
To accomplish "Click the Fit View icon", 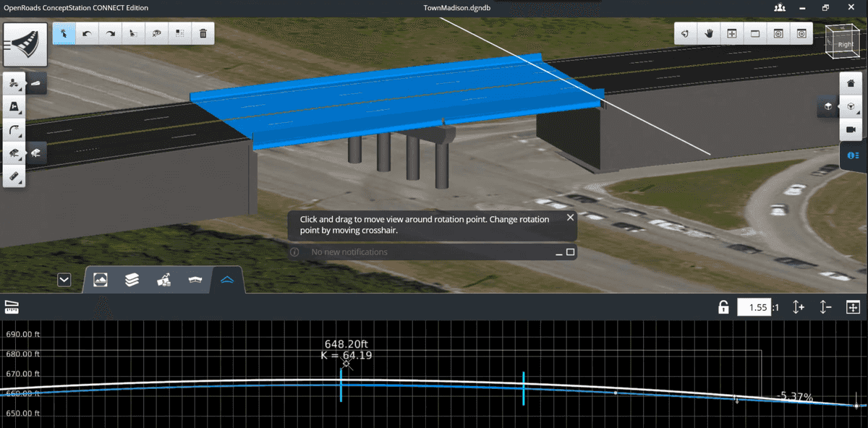I will [x=731, y=33].
